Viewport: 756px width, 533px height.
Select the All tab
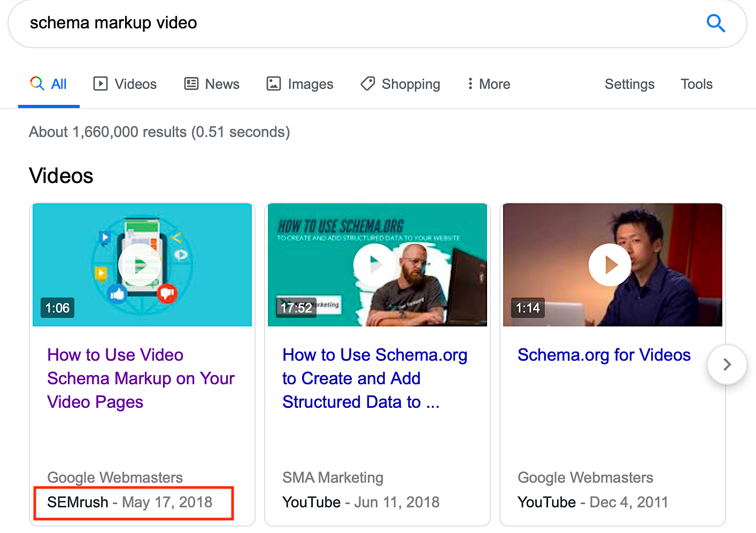49,84
